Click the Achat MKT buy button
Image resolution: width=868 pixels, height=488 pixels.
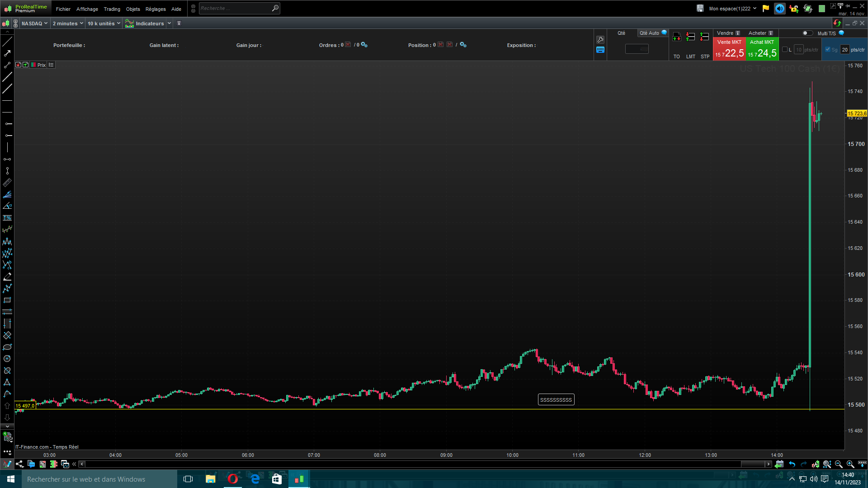pyautogui.click(x=762, y=49)
